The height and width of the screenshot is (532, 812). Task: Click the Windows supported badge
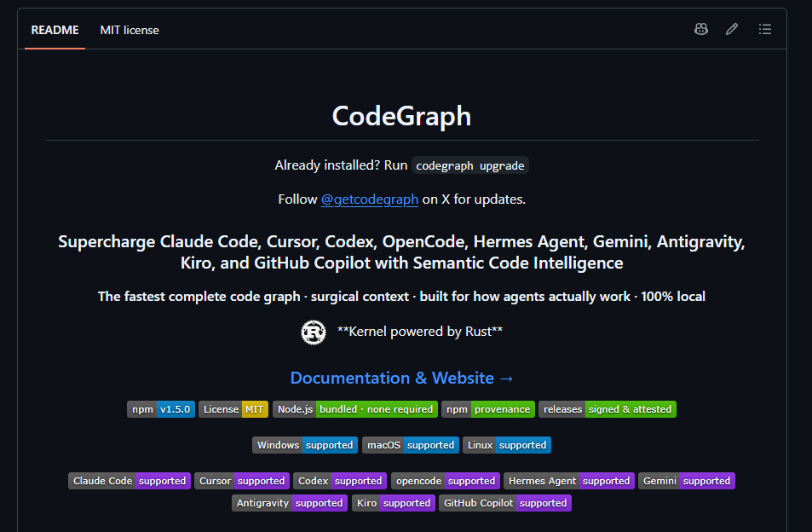(305, 445)
